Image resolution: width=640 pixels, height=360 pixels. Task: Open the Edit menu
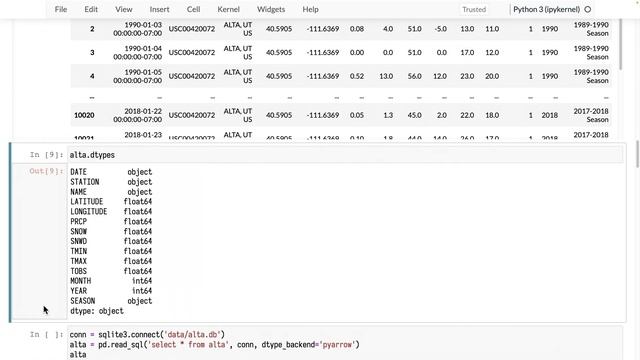pyautogui.click(x=91, y=9)
